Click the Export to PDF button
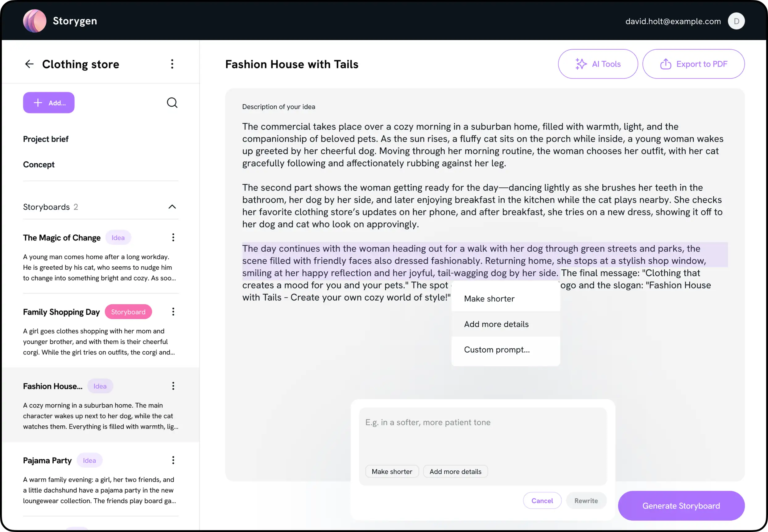The width and height of the screenshot is (768, 532). 693,64
